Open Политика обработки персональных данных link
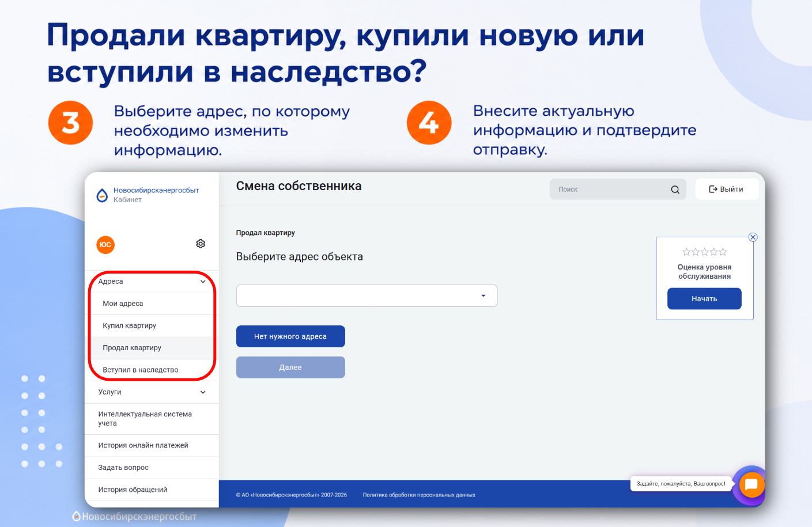The image size is (812, 527). [419, 495]
